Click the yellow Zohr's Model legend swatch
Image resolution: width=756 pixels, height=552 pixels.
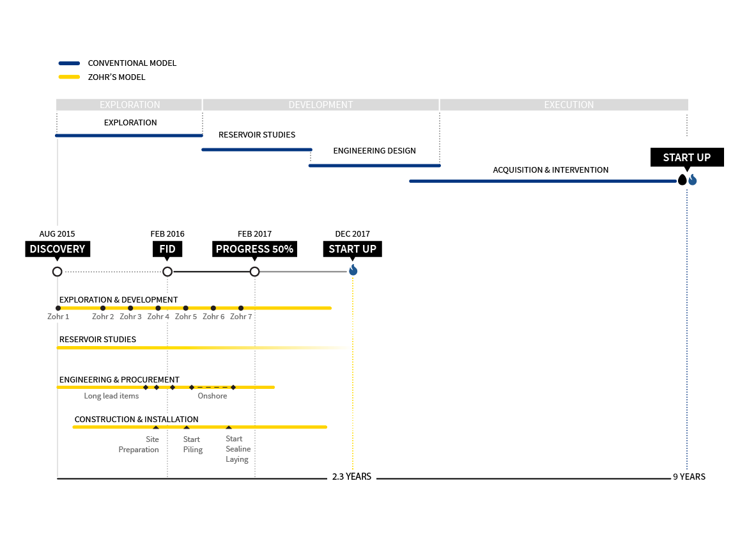point(69,77)
